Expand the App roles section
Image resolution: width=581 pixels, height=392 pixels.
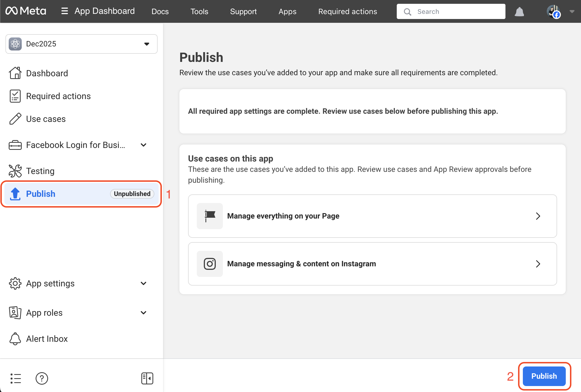click(x=143, y=313)
